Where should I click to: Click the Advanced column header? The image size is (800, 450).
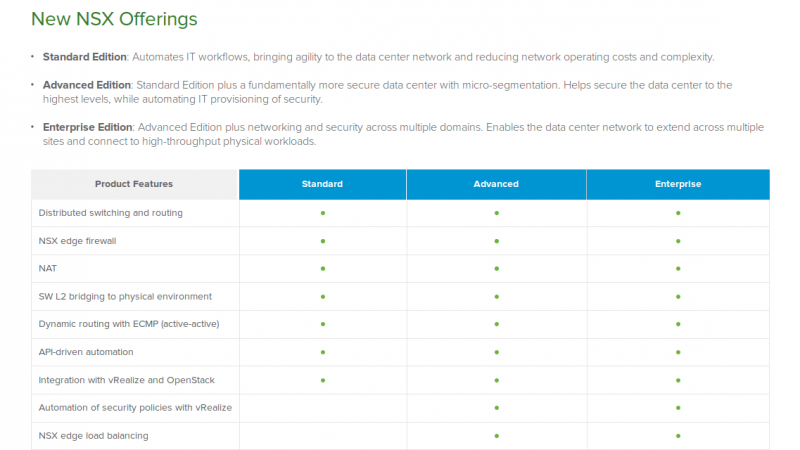coord(496,184)
